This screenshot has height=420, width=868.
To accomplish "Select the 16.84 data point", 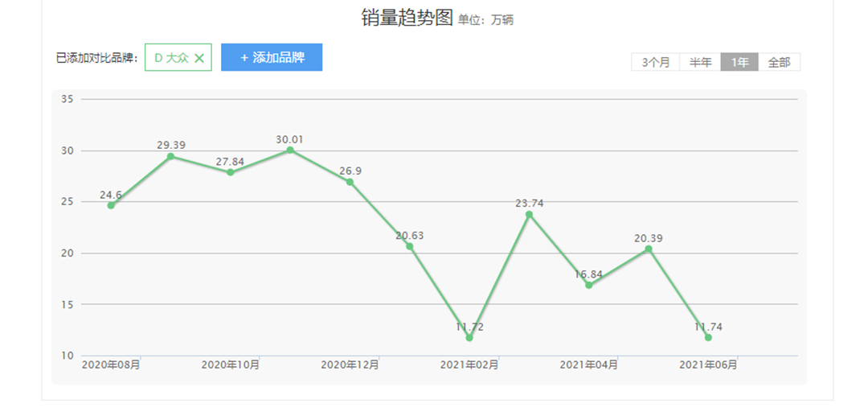I will pyautogui.click(x=588, y=285).
